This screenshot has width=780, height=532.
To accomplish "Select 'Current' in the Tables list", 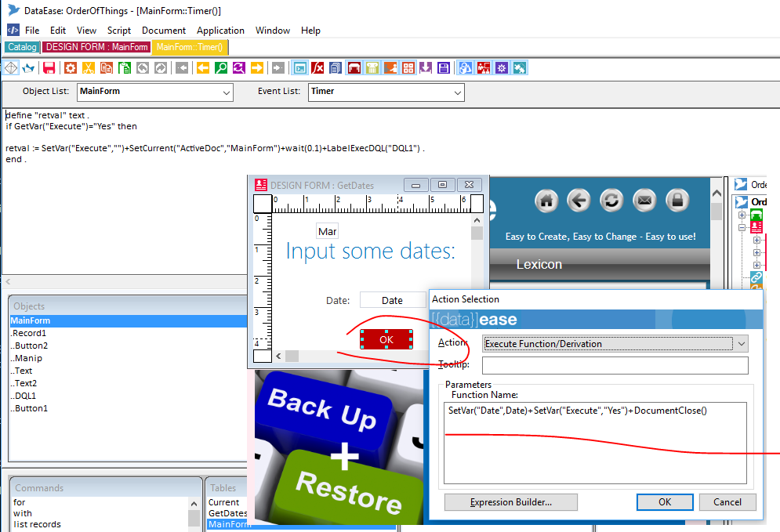I will 224,502.
